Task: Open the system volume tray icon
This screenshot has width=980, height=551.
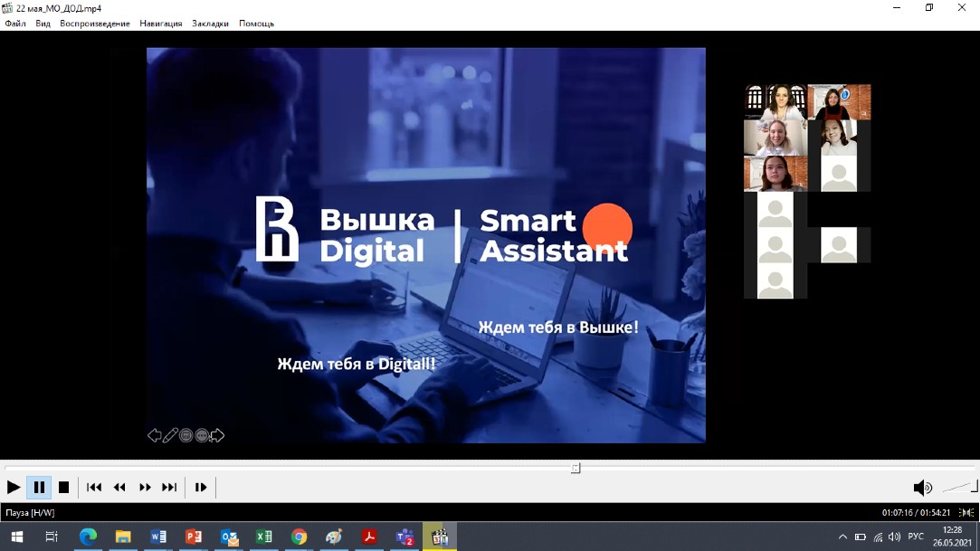Action: click(894, 537)
